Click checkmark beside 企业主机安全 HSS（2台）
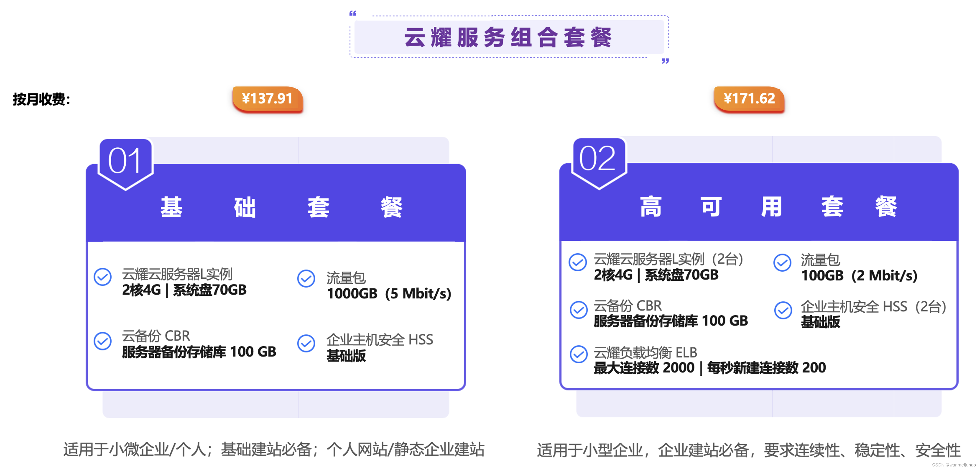The image size is (980, 470). point(783,310)
